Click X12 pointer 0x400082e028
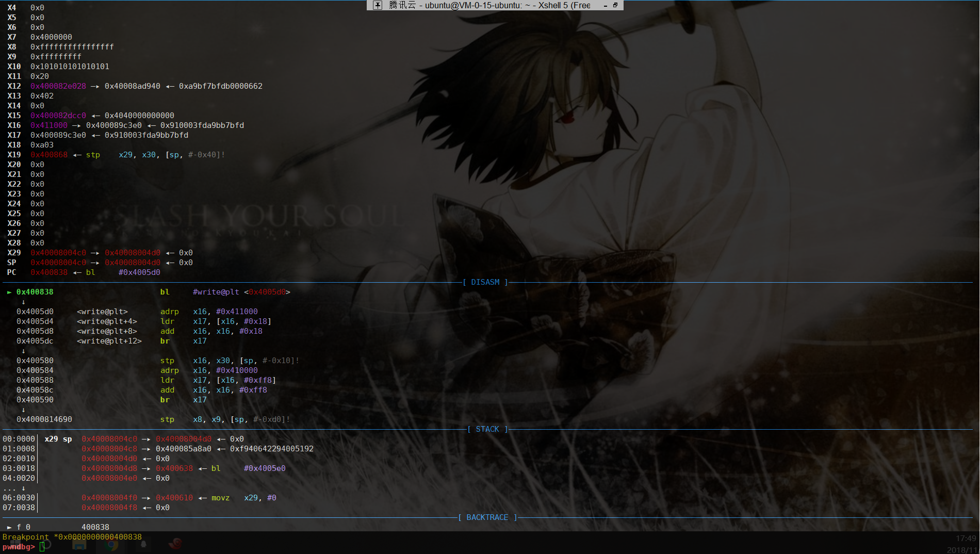980x554 pixels. [x=58, y=86]
